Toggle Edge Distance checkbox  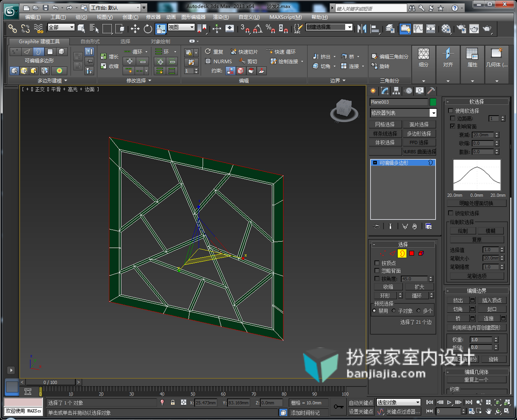coord(453,118)
